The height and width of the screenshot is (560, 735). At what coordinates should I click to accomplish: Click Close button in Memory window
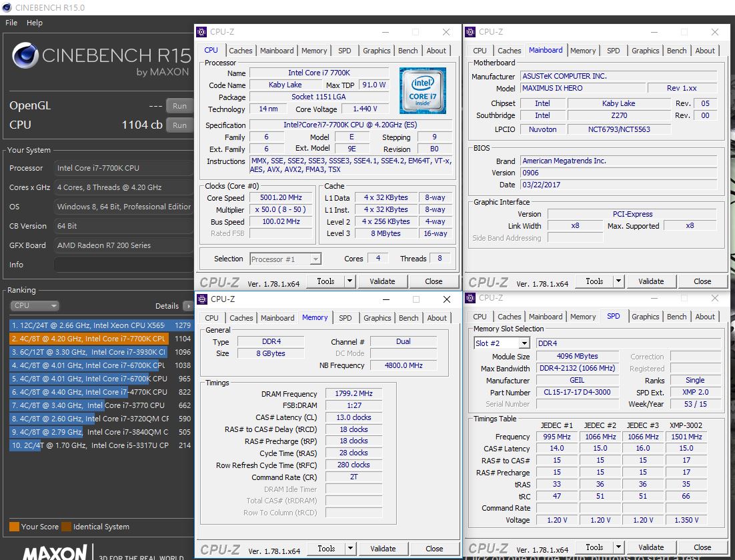pyautogui.click(x=434, y=548)
